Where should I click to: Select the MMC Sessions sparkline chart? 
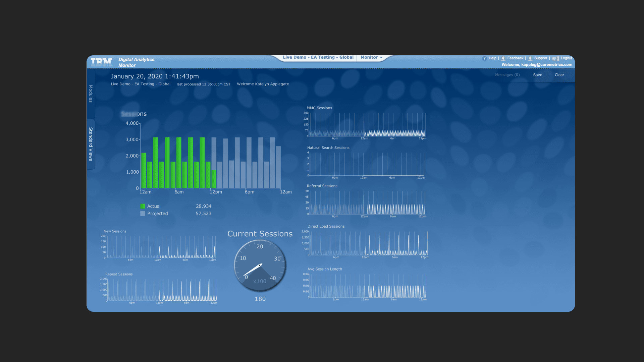pos(367,125)
